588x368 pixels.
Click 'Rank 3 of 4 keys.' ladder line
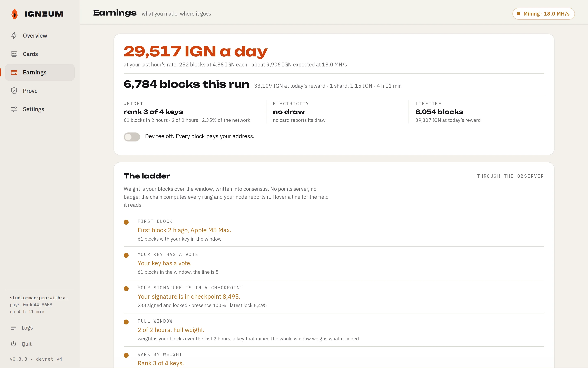tap(161, 363)
